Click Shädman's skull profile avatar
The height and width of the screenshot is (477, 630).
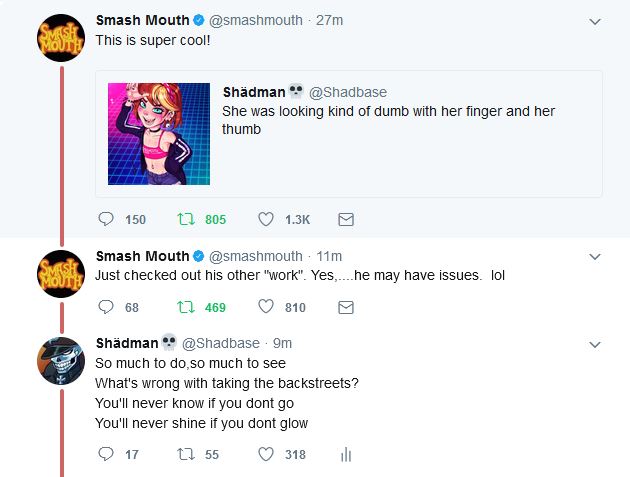[60, 362]
